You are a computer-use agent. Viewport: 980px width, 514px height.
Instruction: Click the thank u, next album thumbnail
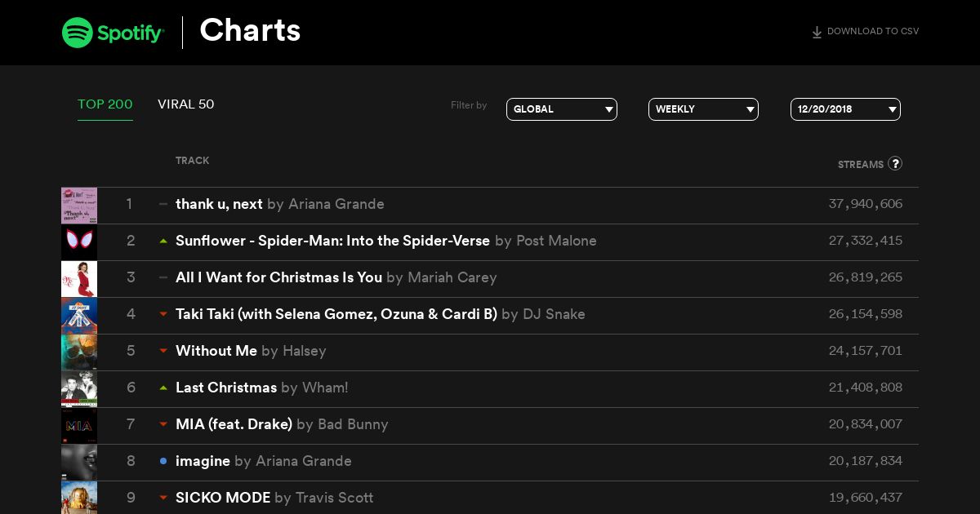[79, 206]
